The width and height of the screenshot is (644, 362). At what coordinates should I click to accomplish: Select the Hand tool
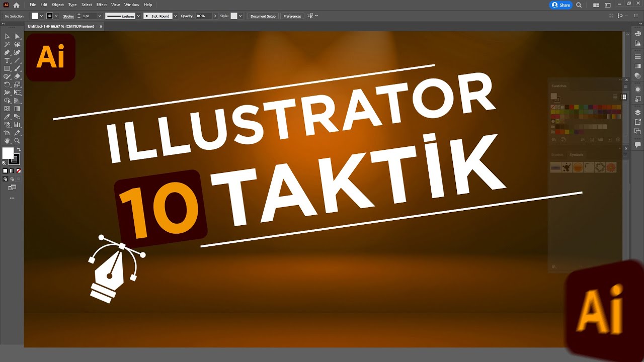point(7,141)
